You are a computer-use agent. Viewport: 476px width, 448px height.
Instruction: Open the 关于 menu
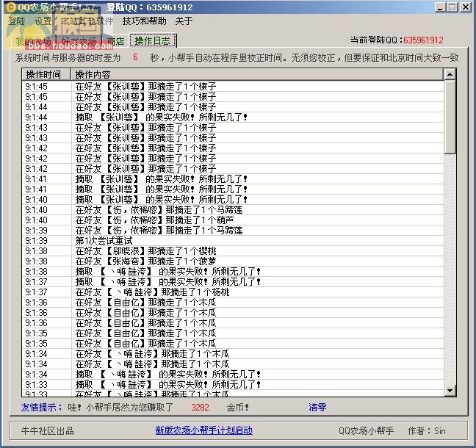[x=184, y=21]
